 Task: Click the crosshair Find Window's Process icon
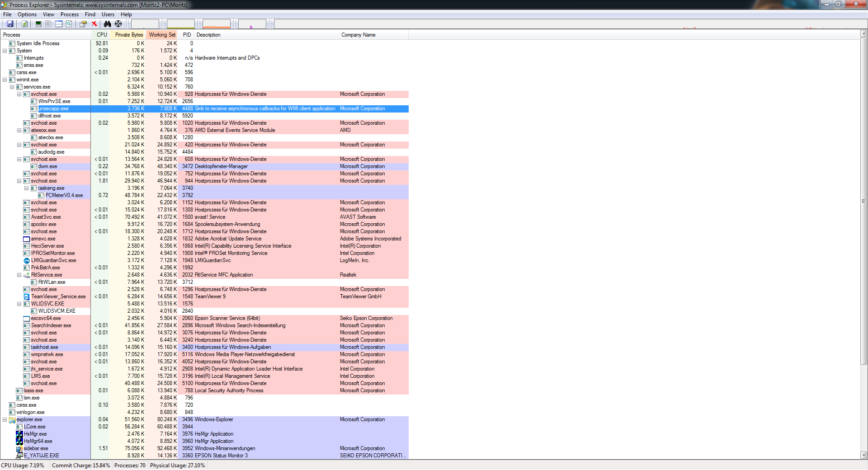[x=118, y=24]
